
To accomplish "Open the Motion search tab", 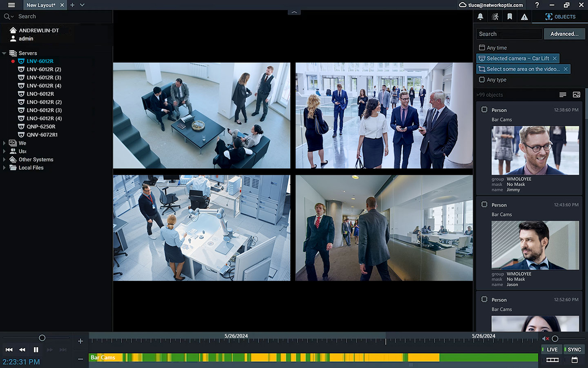I will coord(495,17).
